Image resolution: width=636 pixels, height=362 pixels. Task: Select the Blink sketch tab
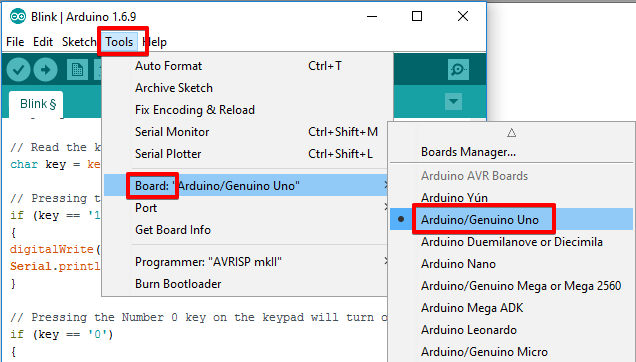tap(37, 104)
